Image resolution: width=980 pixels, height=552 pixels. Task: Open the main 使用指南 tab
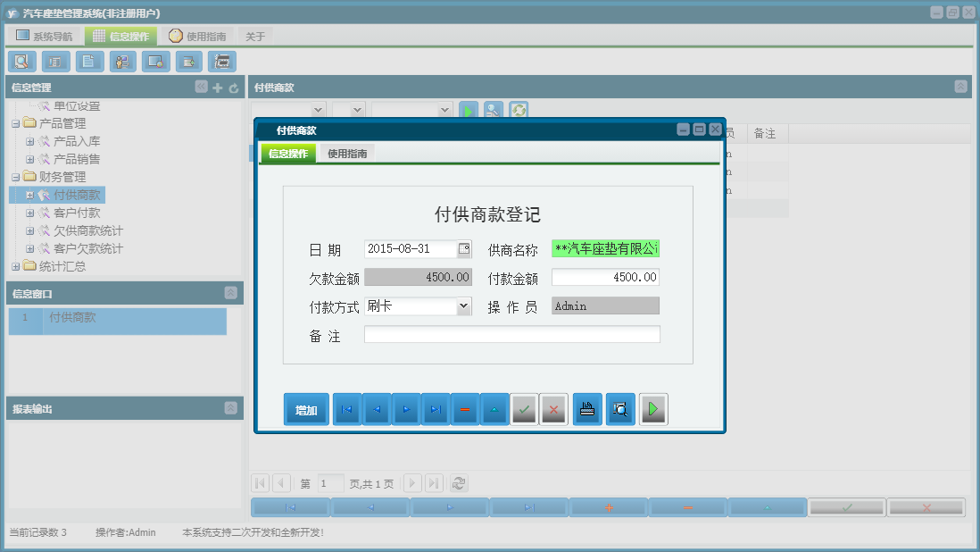198,37
